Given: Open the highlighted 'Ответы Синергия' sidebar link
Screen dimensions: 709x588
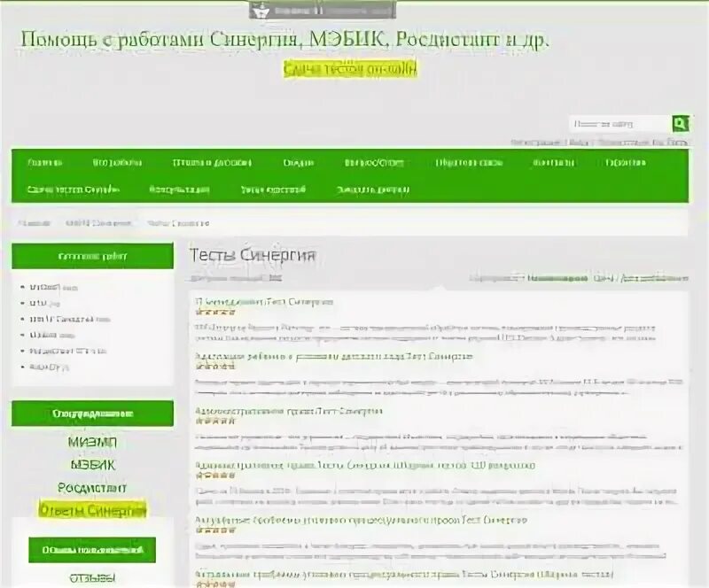Looking at the screenshot, I should click(93, 511).
